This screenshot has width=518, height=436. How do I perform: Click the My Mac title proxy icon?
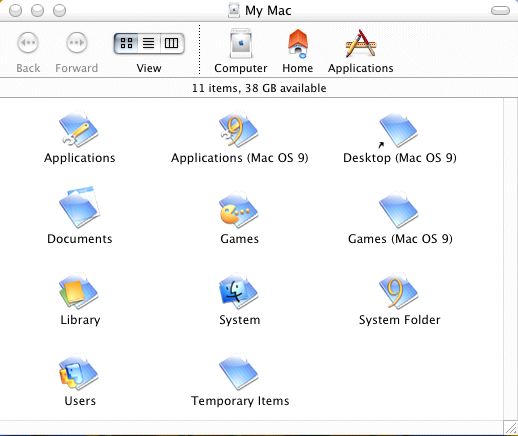tap(234, 10)
